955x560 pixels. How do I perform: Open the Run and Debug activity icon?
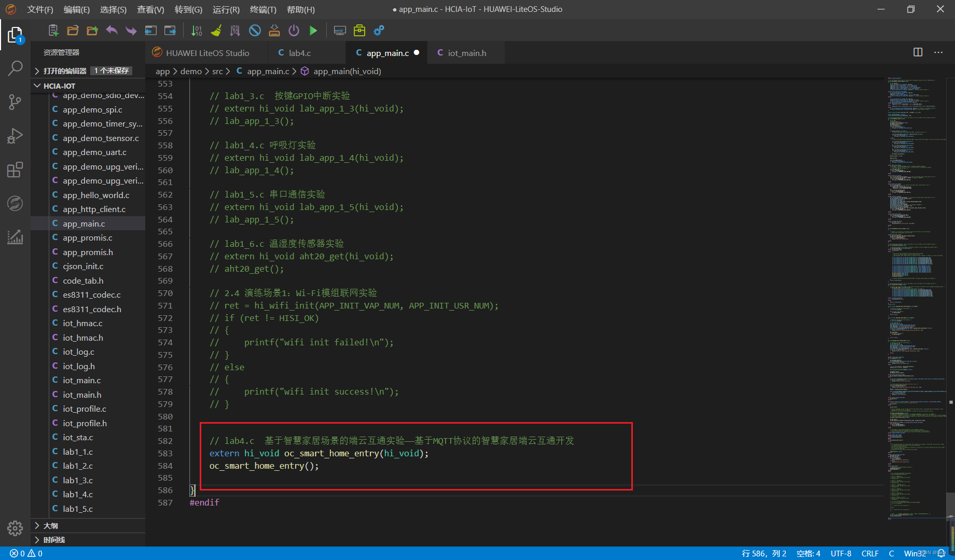click(x=15, y=136)
